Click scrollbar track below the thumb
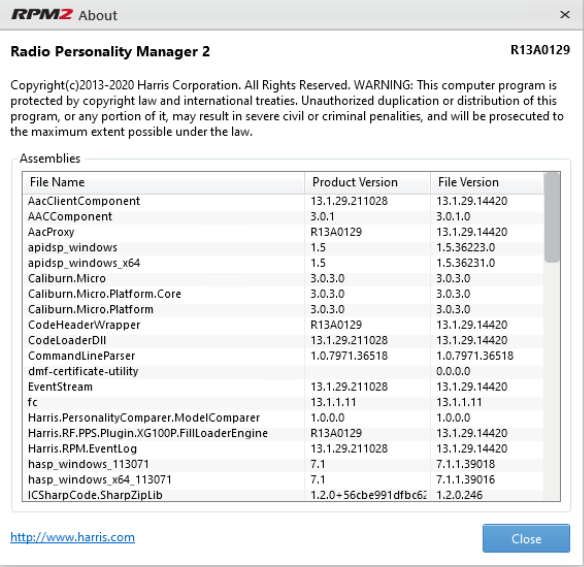The height and width of the screenshot is (567, 584). click(552, 380)
